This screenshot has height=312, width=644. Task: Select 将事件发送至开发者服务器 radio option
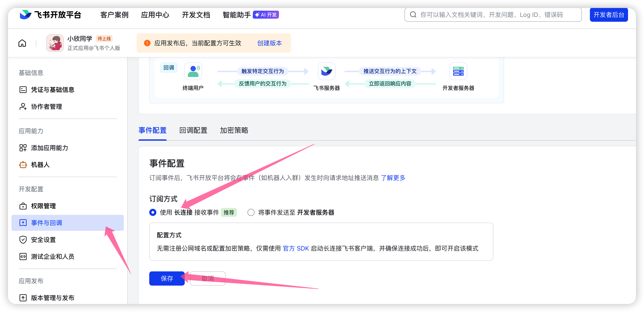(251, 212)
